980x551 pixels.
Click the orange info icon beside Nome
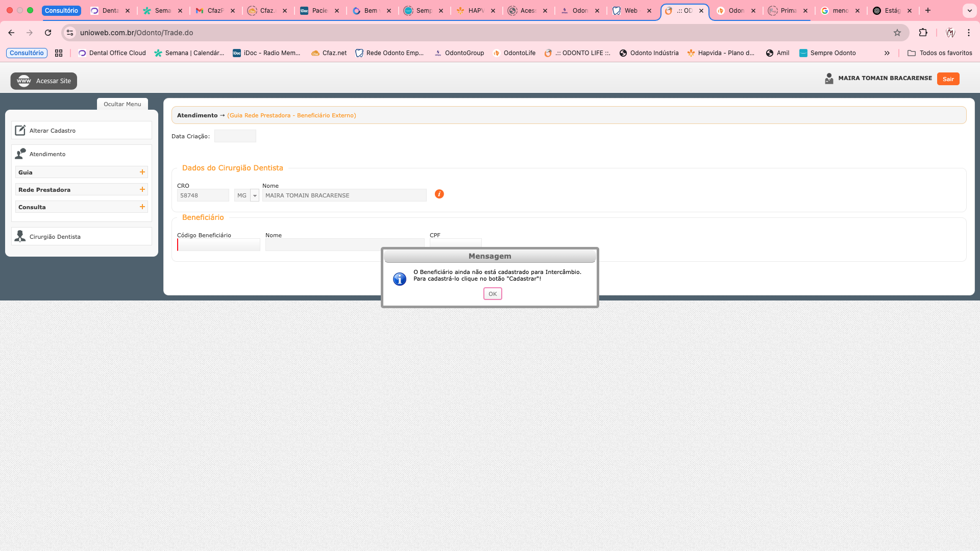(x=439, y=194)
